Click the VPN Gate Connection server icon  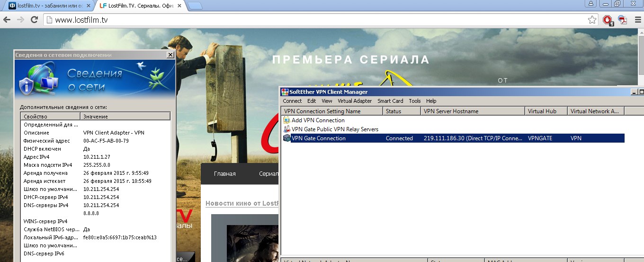[286, 138]
